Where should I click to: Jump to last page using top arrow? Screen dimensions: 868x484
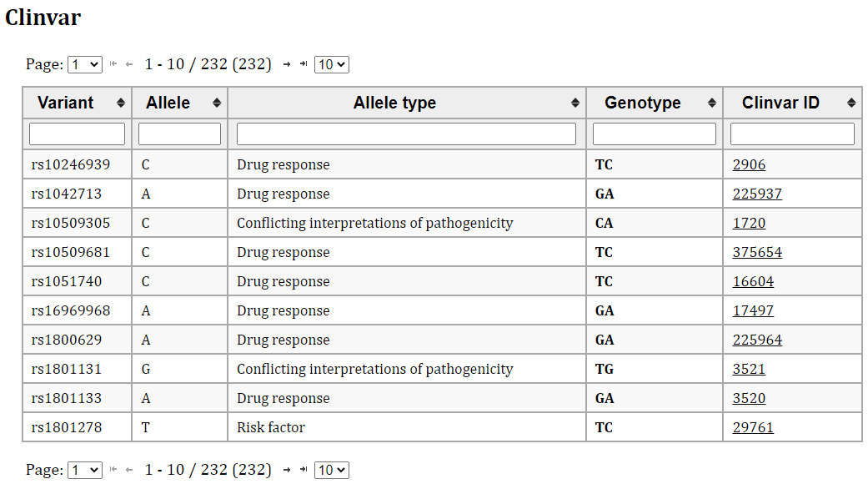(x=304, y=64)
